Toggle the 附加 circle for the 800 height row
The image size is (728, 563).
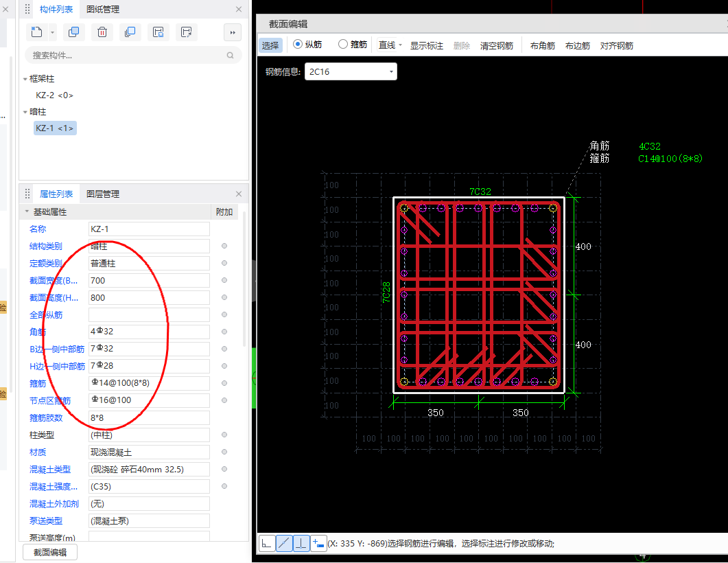[x=224, y=297]
